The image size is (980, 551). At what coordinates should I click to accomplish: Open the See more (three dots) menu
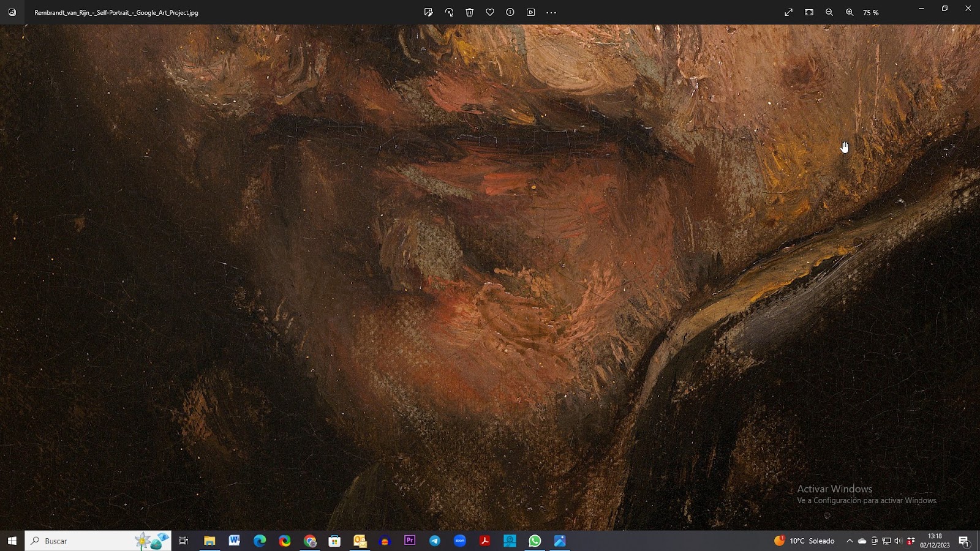click(x=551, y=12)
